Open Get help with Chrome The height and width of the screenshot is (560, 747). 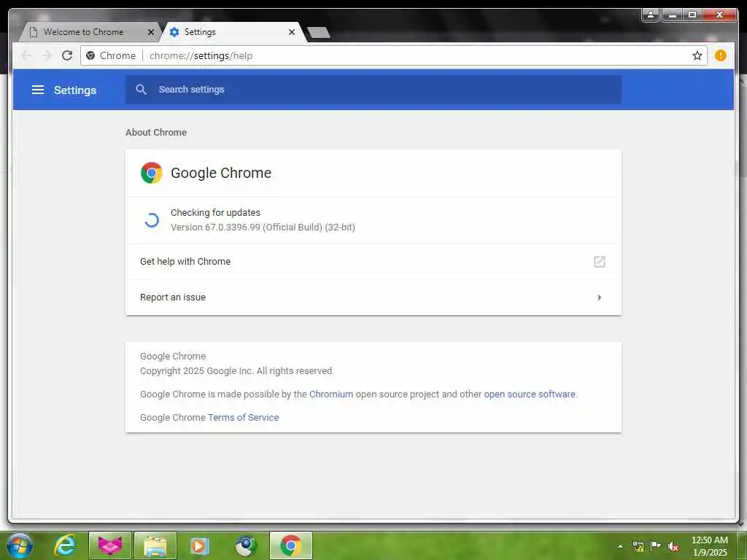pos(373,262)
